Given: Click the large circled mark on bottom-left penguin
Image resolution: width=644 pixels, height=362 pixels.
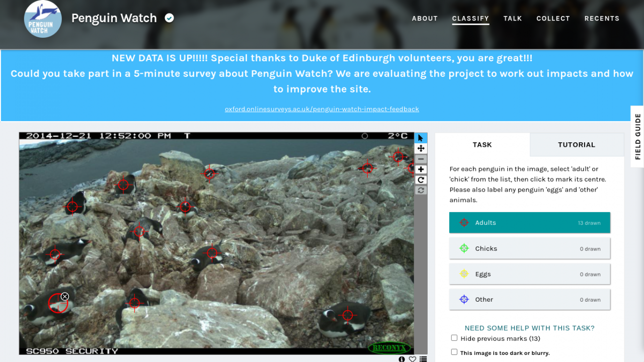Looking at the screenshot, I should pyautogui.click(x=57, y=303).
